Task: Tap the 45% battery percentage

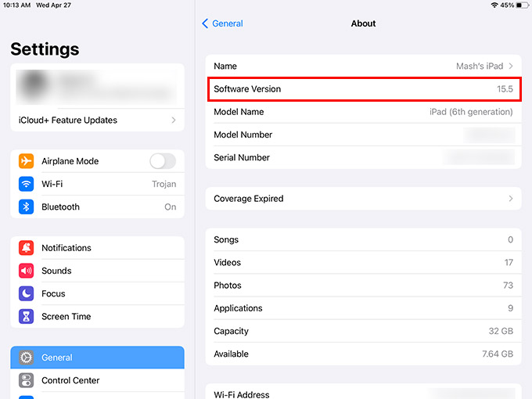Action: [x=507, y=5]
